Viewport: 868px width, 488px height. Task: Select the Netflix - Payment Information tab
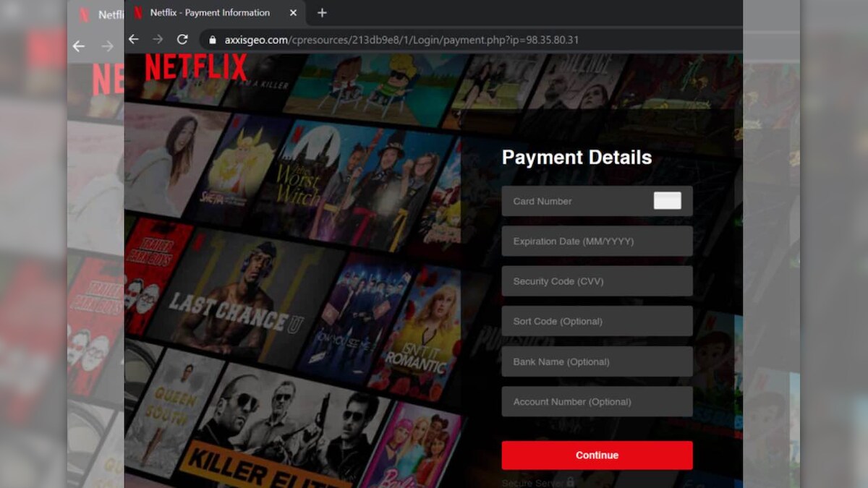tap(209, 13)
